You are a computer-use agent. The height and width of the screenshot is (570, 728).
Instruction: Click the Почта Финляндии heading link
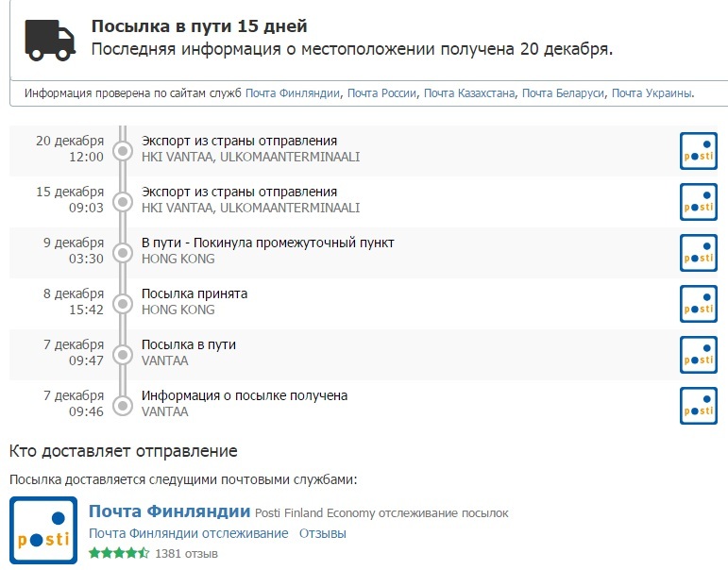click(x=169, y=511)
